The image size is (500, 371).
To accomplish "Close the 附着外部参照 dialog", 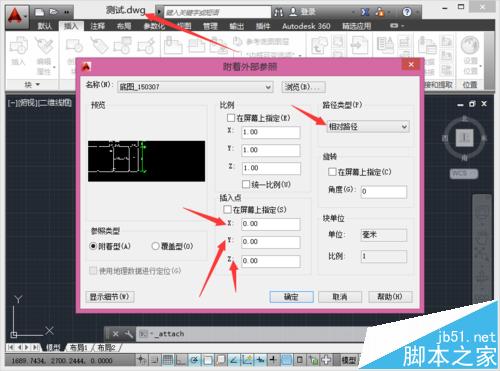I will 411,65.
